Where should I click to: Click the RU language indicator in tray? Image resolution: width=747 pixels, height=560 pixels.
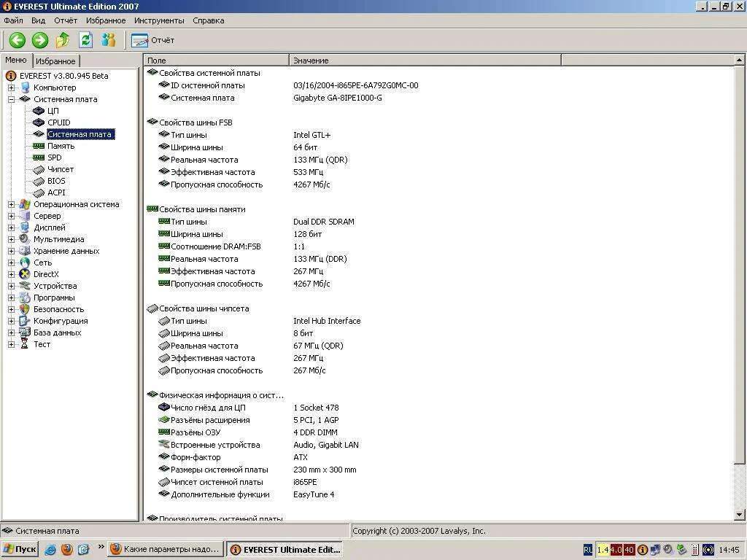tap(588, 550)
